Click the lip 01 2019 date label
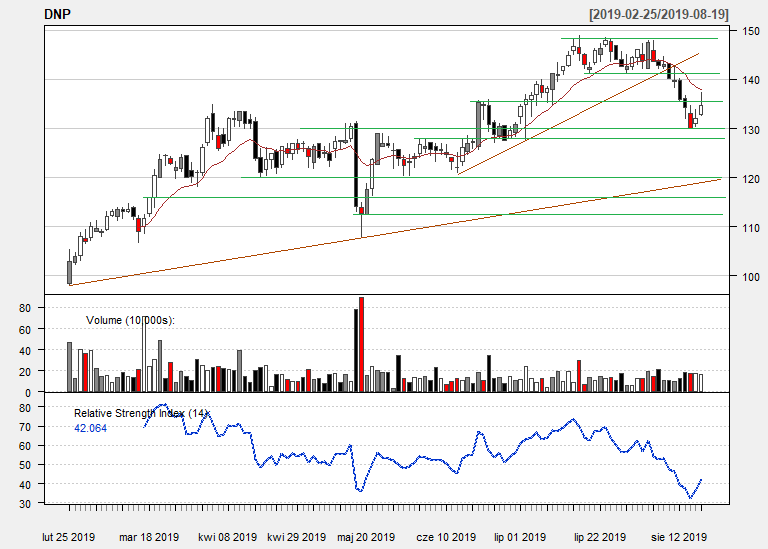 [x=520, y=537]
